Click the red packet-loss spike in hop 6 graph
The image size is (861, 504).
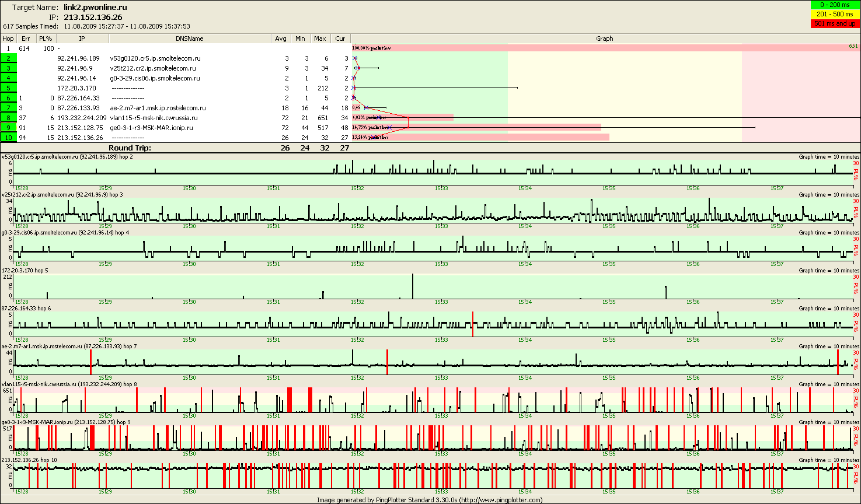click(473, 324)
